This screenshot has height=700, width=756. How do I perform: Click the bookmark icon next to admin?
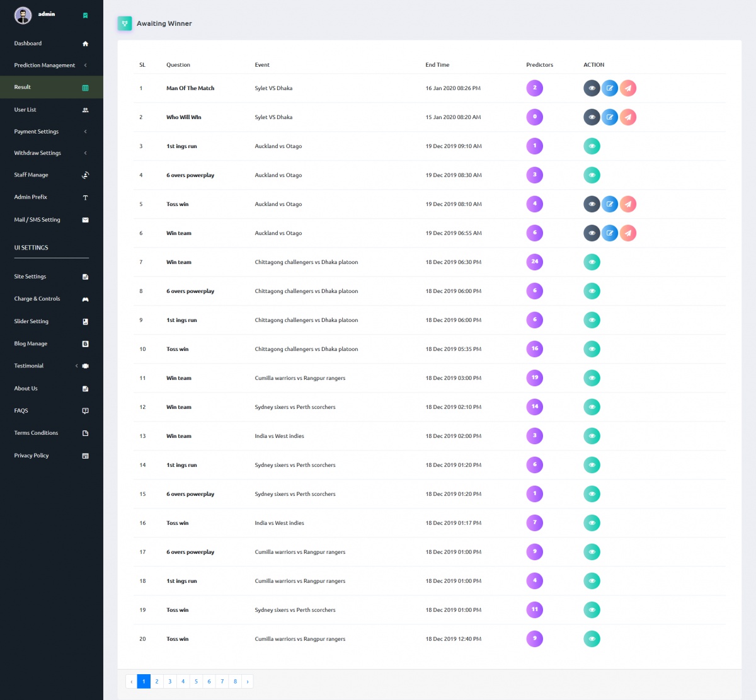[x=85, y=16]
